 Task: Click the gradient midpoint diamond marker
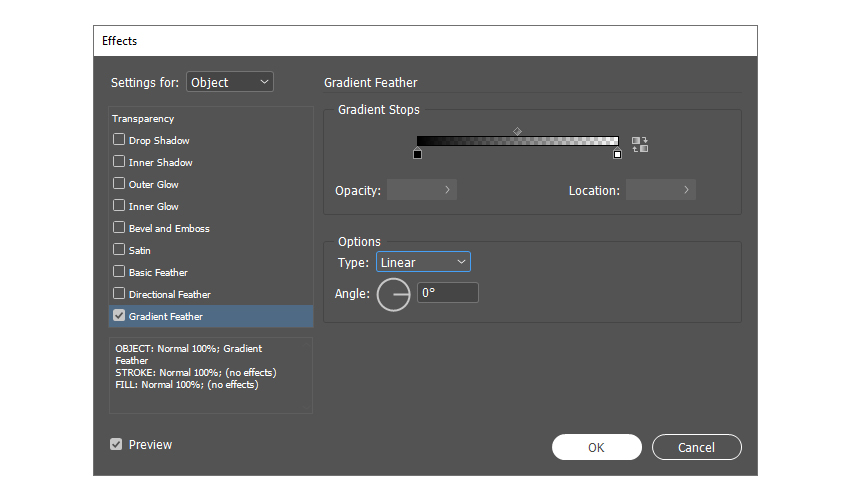[518, 131]
